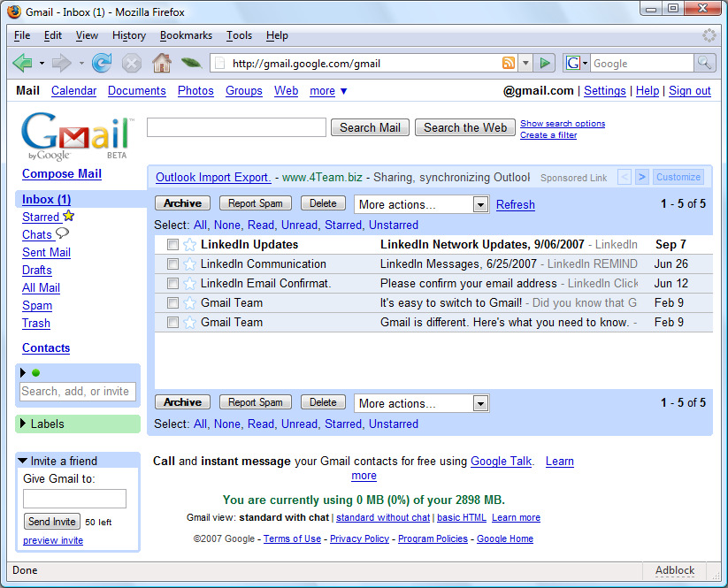The height and width of the screenshot is (588, 728).
Task: Click the RSS feed icon in address bar
Action: pos(509,63)
